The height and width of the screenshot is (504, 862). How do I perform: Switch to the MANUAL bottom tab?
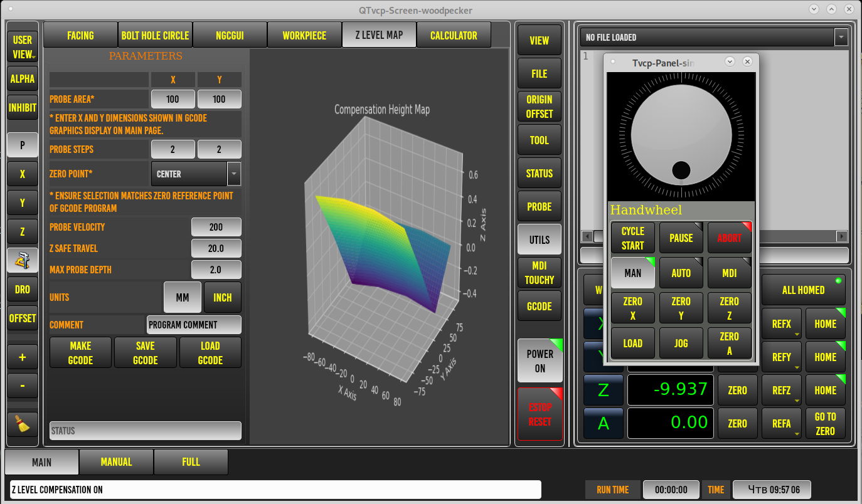point(116,462)
